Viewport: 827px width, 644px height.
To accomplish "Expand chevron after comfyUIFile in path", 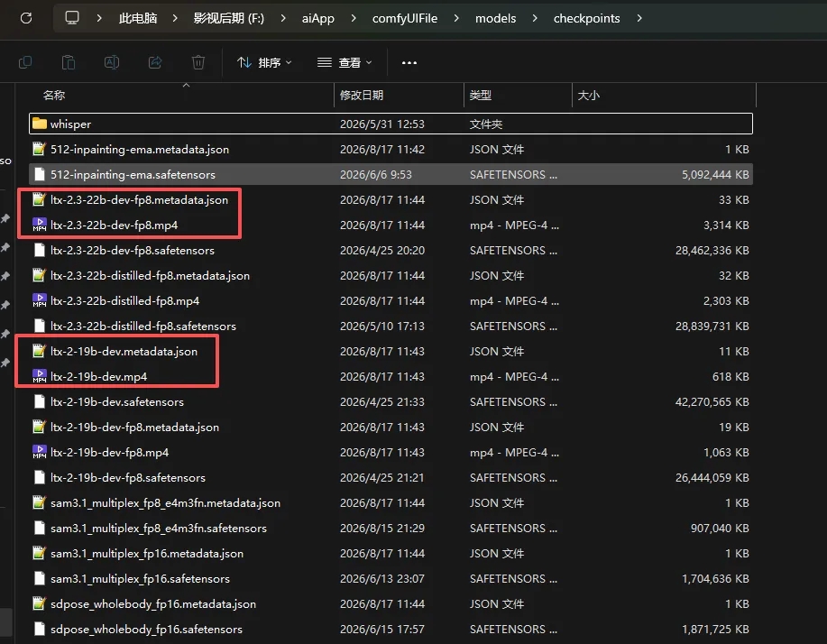I will 456,18.
